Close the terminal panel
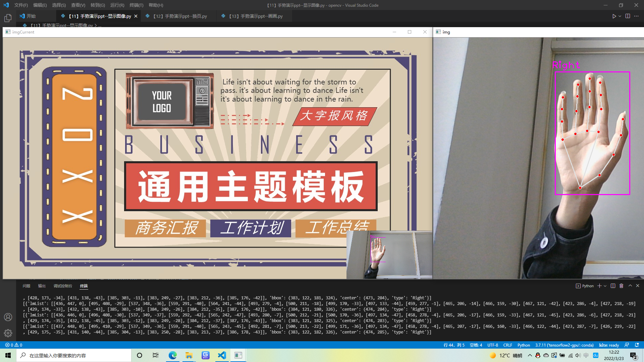This screenshot has width=644, height=362. click(638, 286)
